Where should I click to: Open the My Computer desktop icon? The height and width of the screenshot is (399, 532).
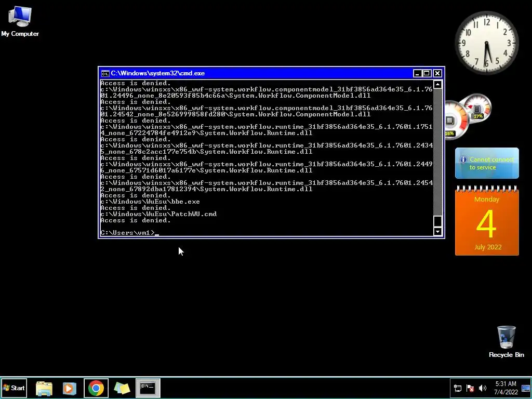click(20, 21)
